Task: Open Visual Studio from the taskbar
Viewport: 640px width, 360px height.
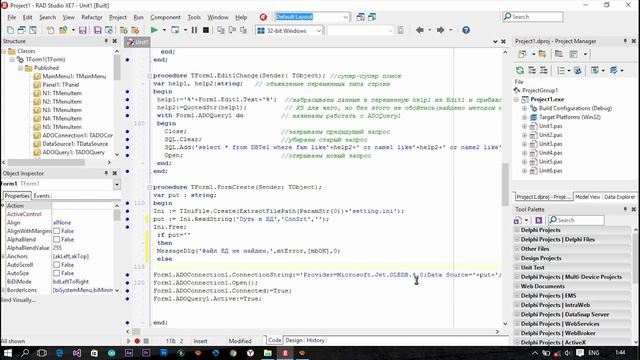Action: (77, 353)
